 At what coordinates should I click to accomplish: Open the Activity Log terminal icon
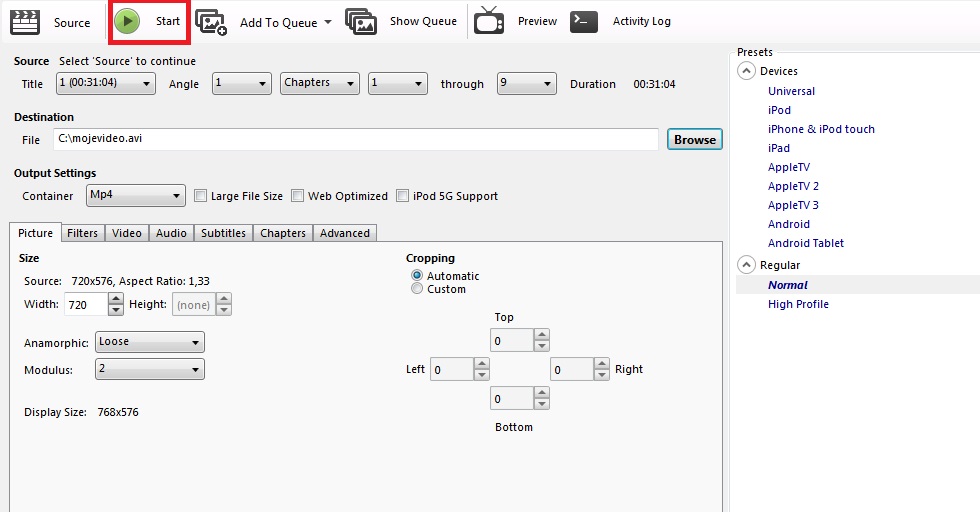[584, 22]
